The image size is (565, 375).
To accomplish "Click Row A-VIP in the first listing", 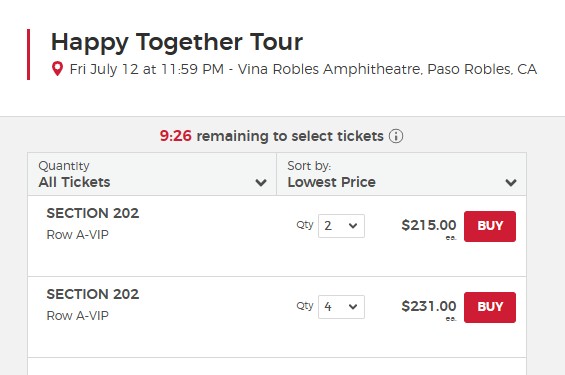I will click(x=77, y=235).
